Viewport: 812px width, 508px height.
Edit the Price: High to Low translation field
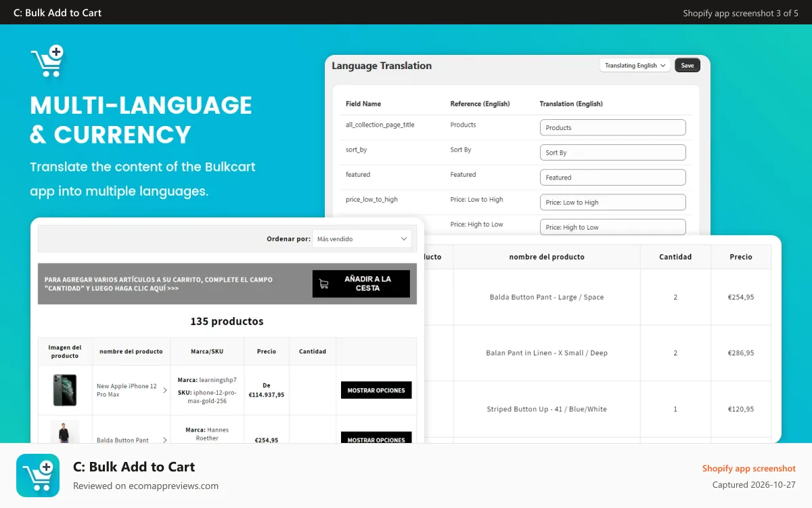[x=612, y=227]
